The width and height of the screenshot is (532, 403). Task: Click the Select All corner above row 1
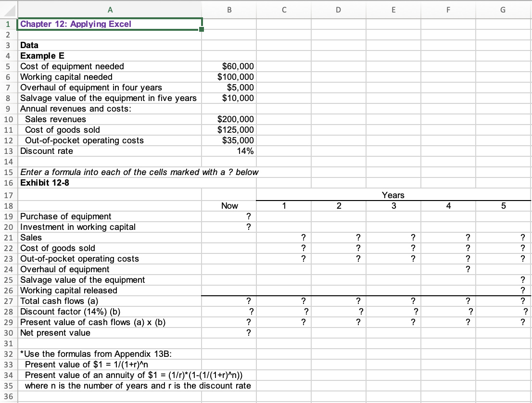pyautogui.click(x=8, y=10)
